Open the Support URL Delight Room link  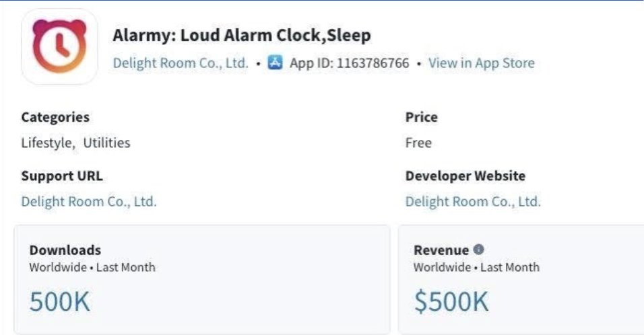(89, 201)
